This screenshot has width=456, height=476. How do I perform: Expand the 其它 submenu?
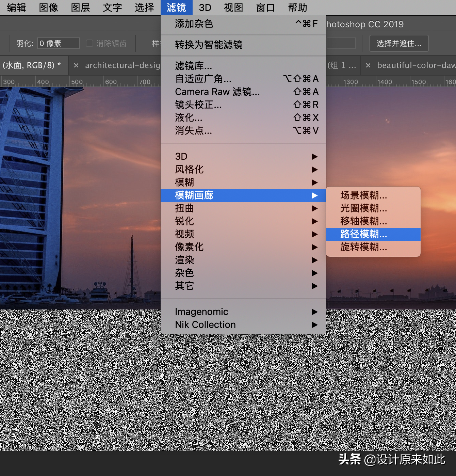(x=243, y=286)
